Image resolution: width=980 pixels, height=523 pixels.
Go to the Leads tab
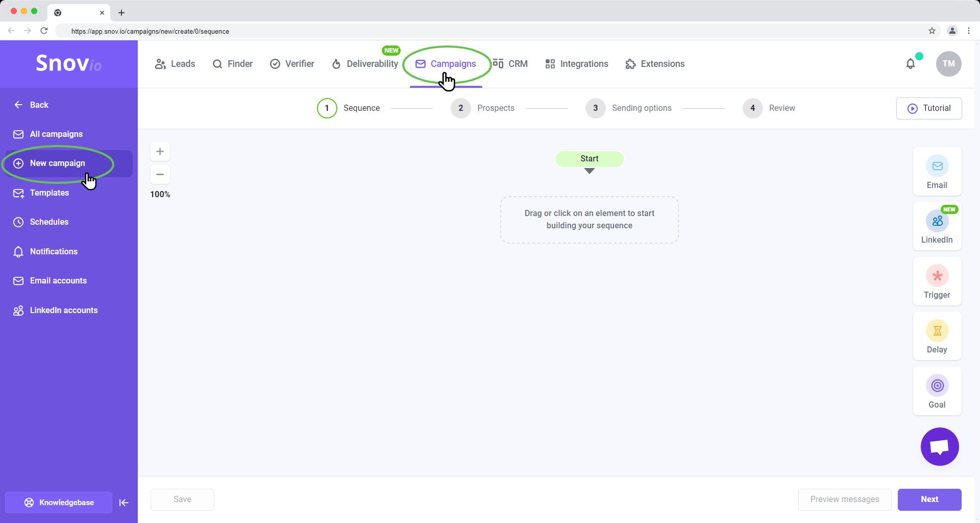175,64
